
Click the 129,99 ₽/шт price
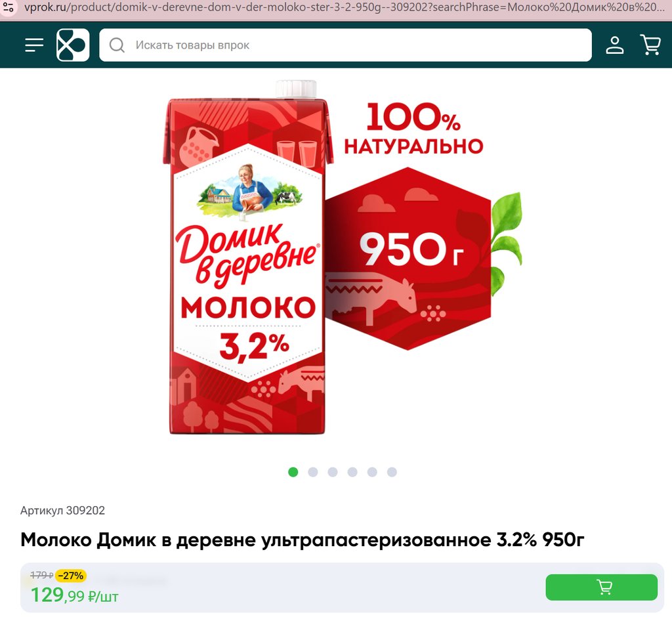pyautogui.click(x=74, y=595)
